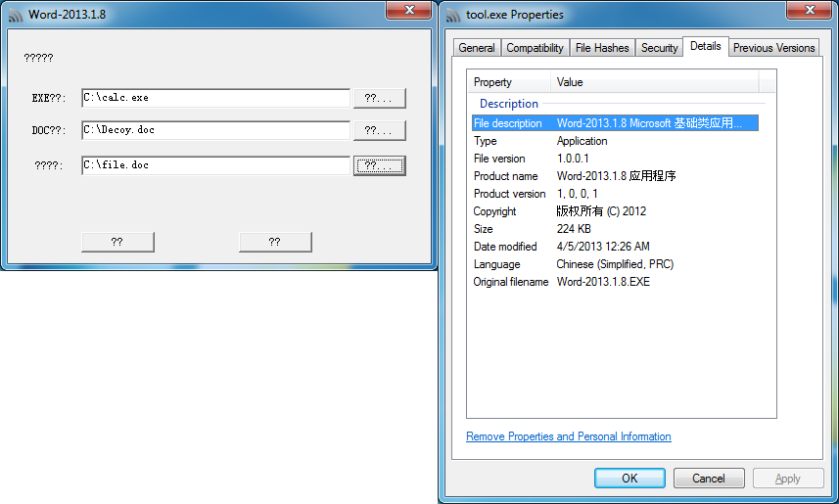Open the Previous Versions tab
Image resolution: width=839 pixels, height=504 pixels.
[773, 48]
